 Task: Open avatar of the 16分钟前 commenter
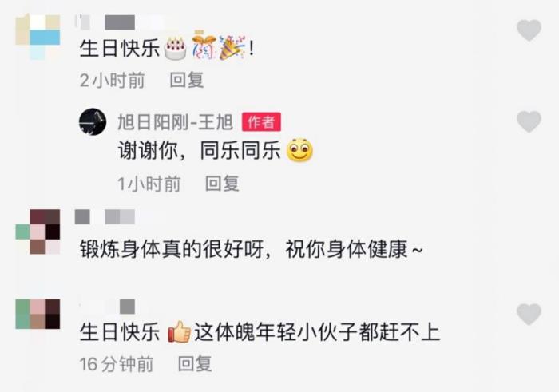click(38, 314)
